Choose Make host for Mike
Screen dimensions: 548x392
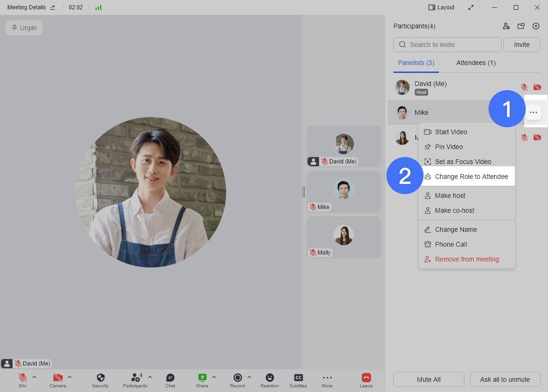pos(467,196)
